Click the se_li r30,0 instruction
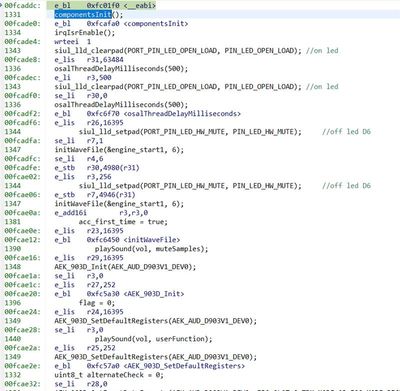Screen dimensions: 400x391 [81, 96]
